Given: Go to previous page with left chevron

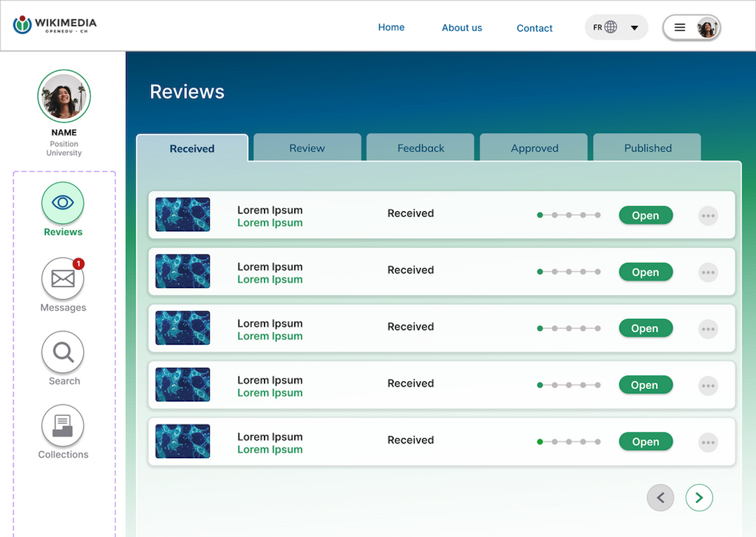Looking at the screenshot, I should pos(660,498).
